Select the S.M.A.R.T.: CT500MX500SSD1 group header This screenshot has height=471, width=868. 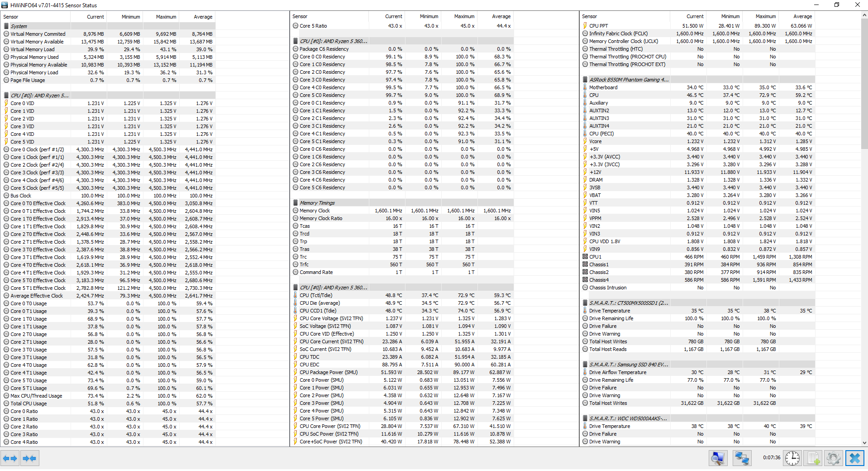[x=697, y=303]
